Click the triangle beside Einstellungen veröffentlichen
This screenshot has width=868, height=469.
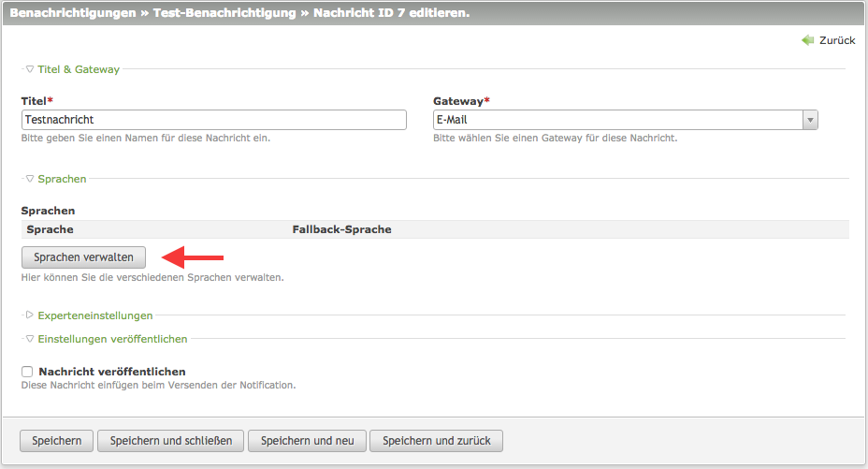[x=30, y=339]
